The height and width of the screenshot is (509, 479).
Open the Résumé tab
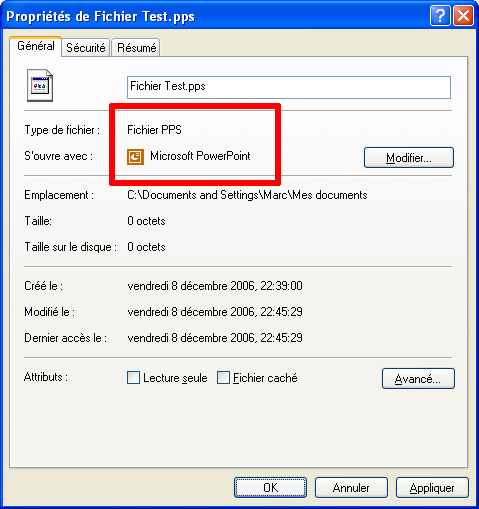pos(136,48)
